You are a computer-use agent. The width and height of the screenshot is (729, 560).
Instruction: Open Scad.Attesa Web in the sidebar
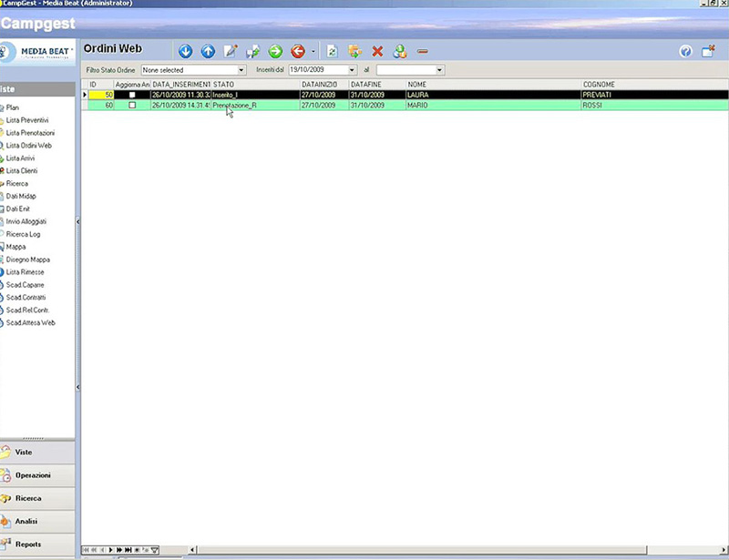(30, 322)
